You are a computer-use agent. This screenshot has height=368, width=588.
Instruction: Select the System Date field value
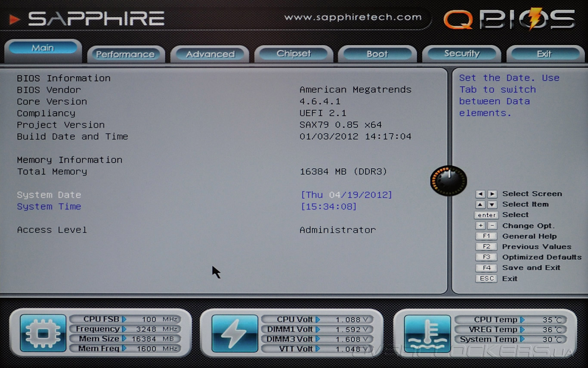tap(347, 195)
